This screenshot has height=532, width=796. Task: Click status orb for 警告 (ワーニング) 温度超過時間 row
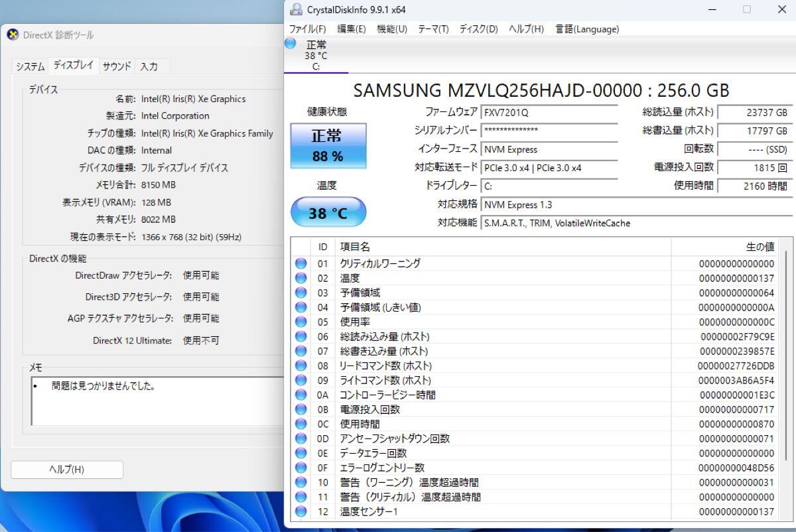pos(301,482)
